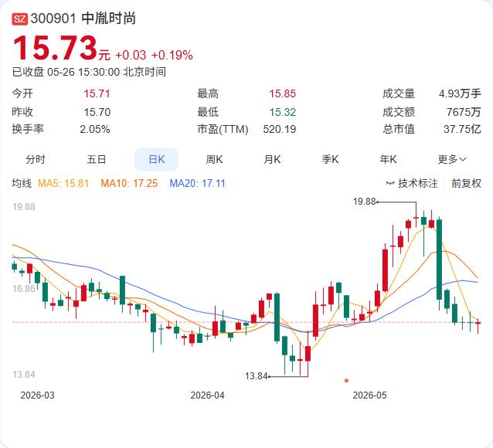This screenshot has height=448, width=493.
Task: Click the 13.84 low price annotation on chart
Action: click(x=257, y=376)
